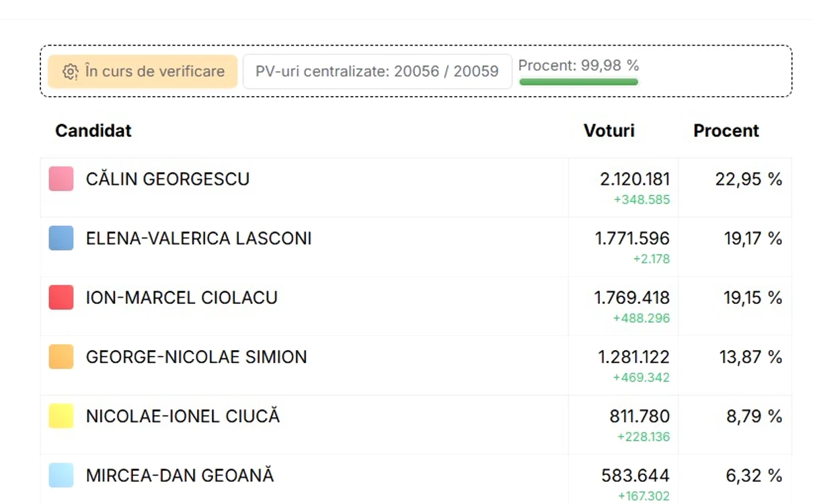Viewport: 813px width, 504px height.
Task: Click the Procent column header
Action: click(x=726, y=130)
